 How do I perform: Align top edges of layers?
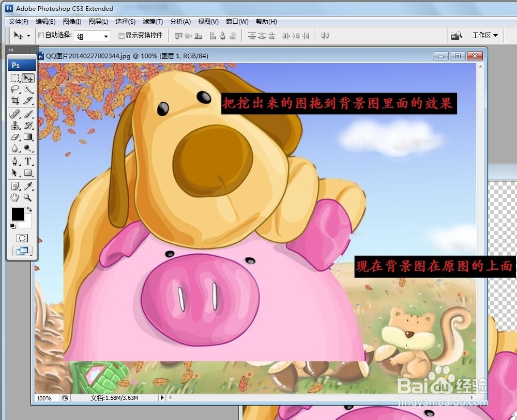coord(178,36)
